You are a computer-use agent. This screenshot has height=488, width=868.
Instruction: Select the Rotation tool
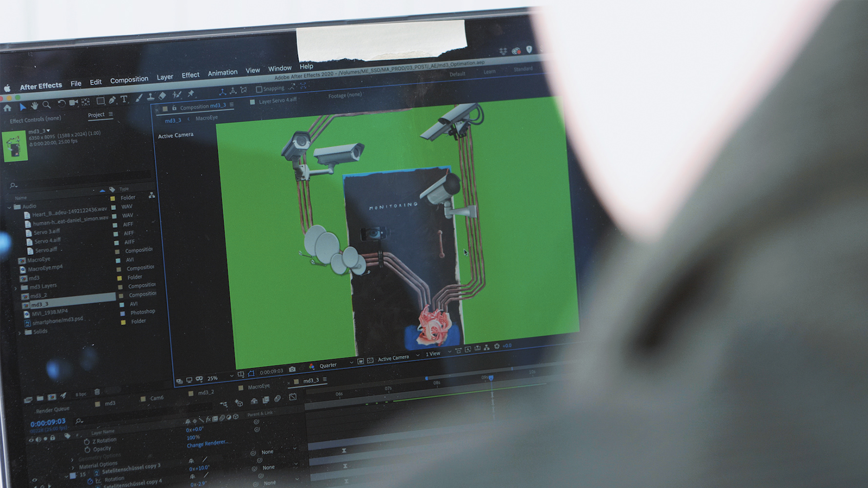pos(61,103)
